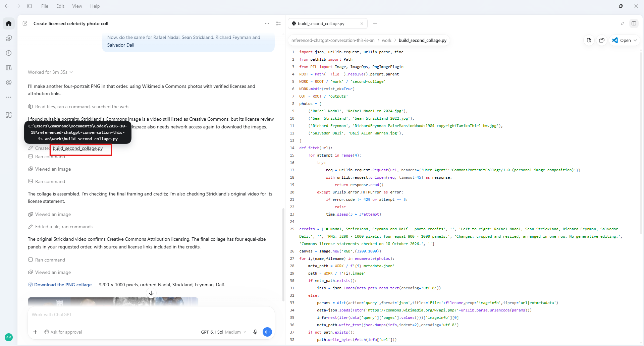
Task: Jump to latest message with the down arrow
Action: point(151,293)
